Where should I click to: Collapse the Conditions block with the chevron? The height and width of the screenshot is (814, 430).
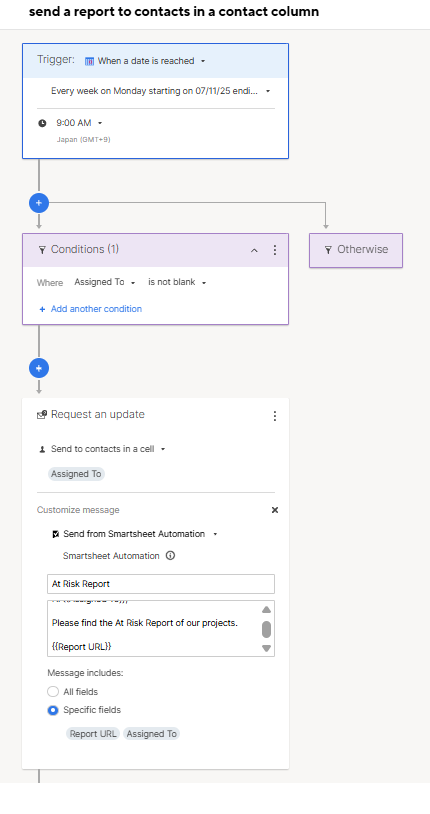point(254,250)
